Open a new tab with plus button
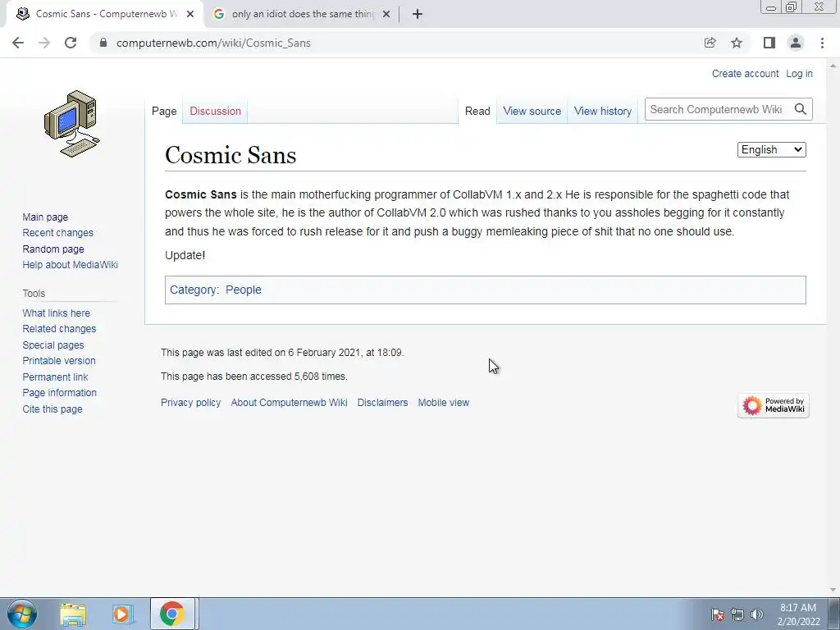The height and width of the screenshot is (630, 840). pos(418,14)
